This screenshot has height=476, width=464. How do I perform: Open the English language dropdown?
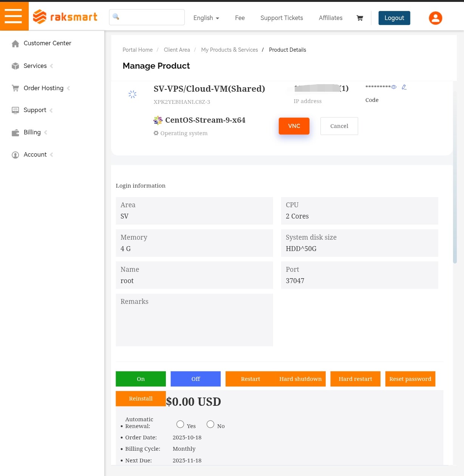click(x=206, y=18)
